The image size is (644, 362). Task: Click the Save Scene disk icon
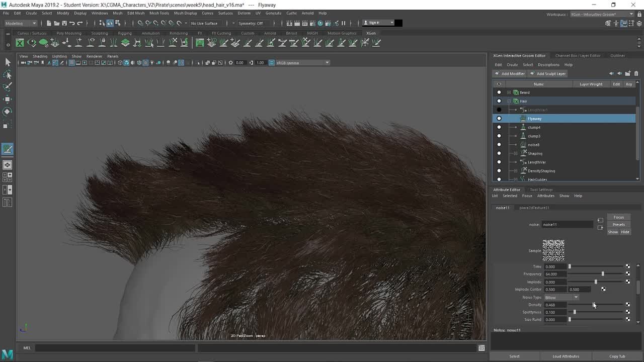click(64, 23)
